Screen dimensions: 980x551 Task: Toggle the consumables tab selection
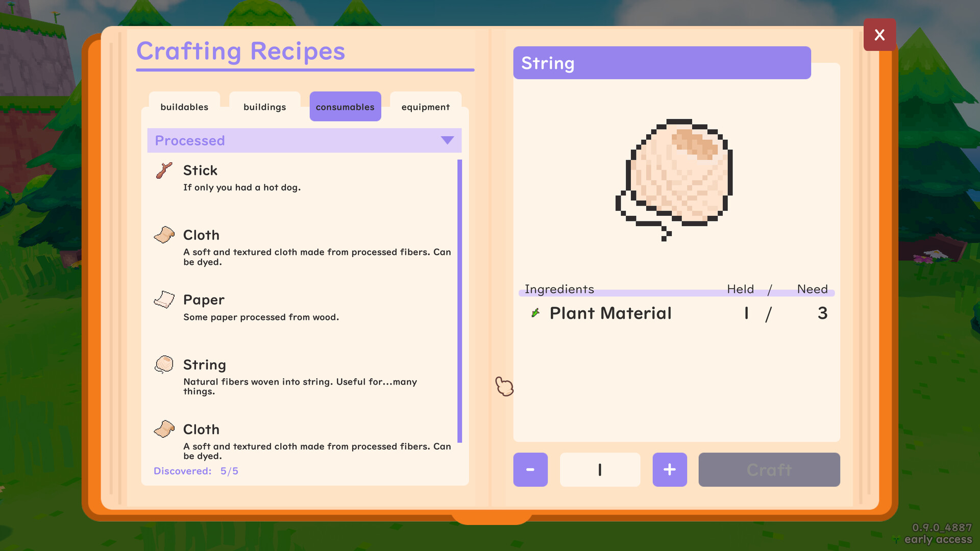pos(345,106)
